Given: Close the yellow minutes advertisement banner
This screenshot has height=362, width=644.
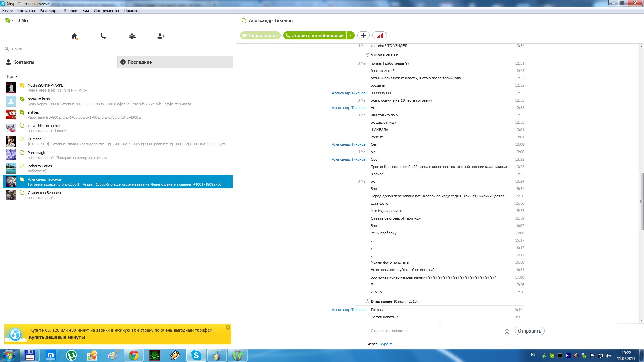Looking at the screenshot, I should tap(228, 327).
